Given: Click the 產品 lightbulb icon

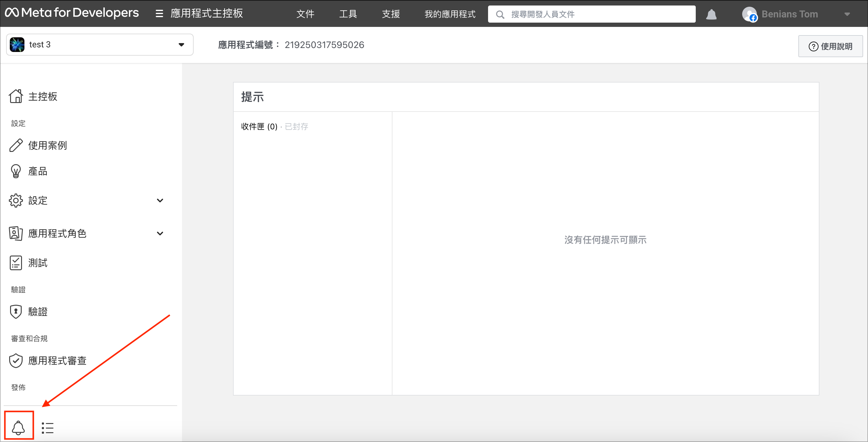Looking at the screenshot, I should [x=16, y=171].
